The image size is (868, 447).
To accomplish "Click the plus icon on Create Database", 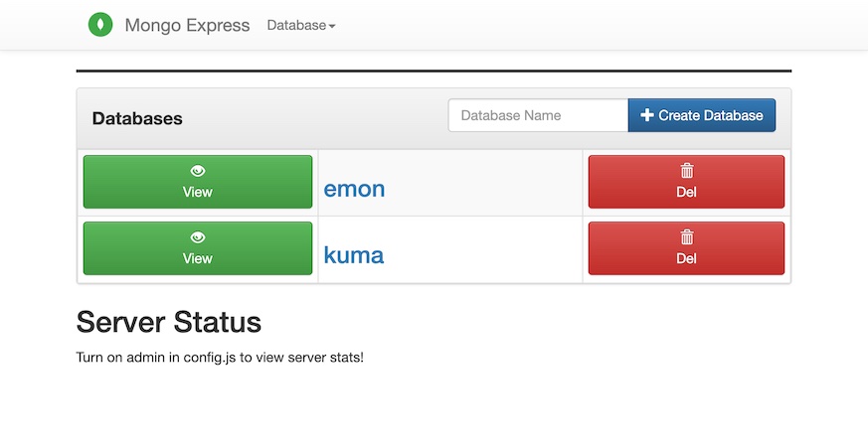I will coord(647,115).
